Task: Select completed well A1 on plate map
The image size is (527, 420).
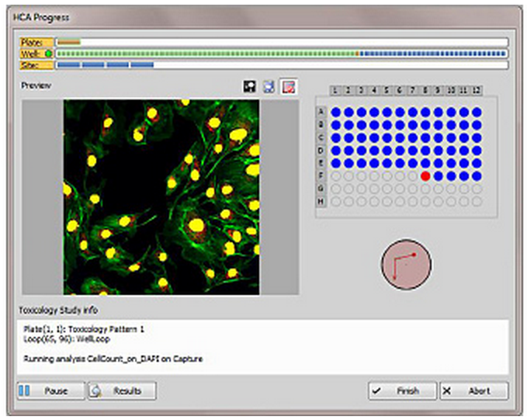Action: coord(336,112)
